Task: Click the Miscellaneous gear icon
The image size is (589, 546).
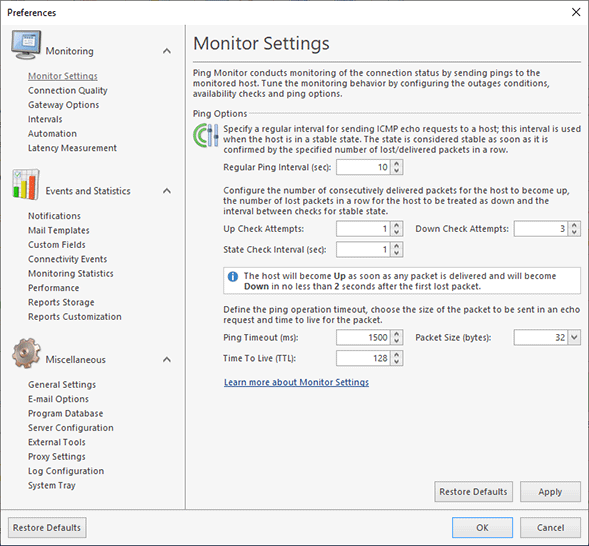Action: coord(26,353)
